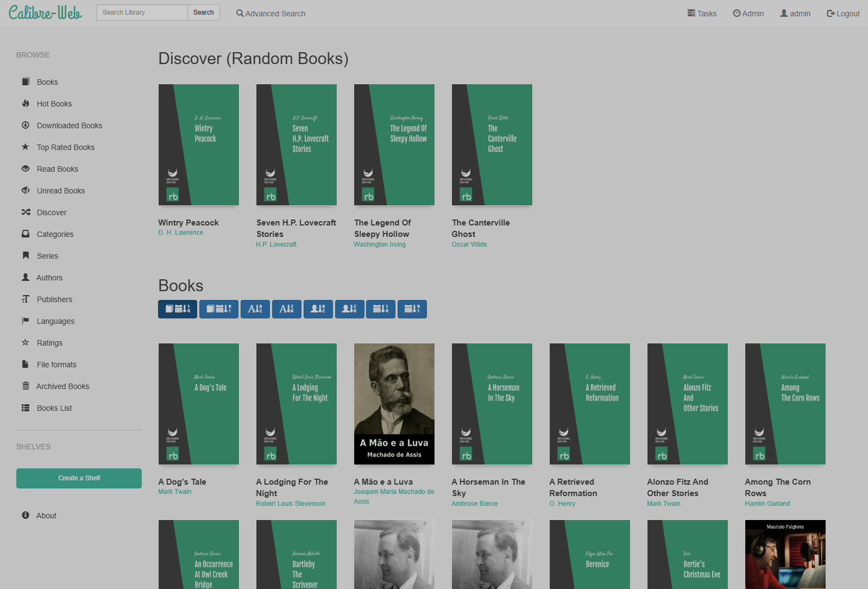Open the Admin settings page
Viewport: 868px width, 589px height.
pos(748,14)
